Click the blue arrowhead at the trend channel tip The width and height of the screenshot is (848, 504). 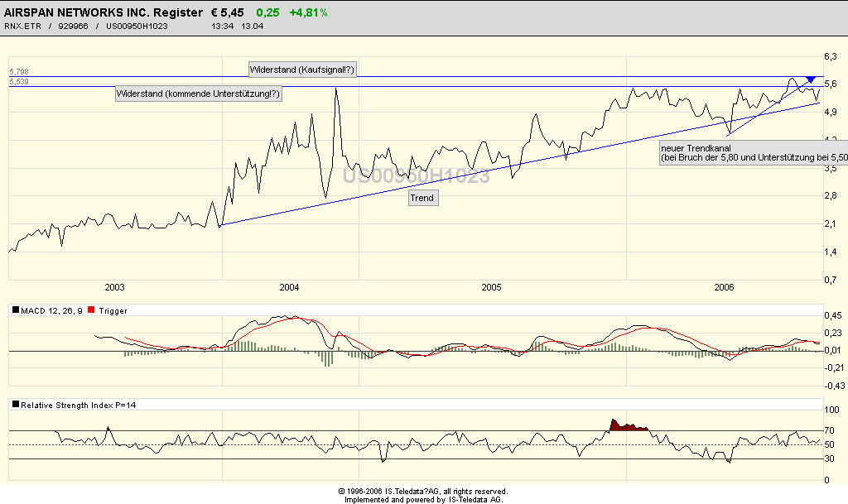point(811,79)
